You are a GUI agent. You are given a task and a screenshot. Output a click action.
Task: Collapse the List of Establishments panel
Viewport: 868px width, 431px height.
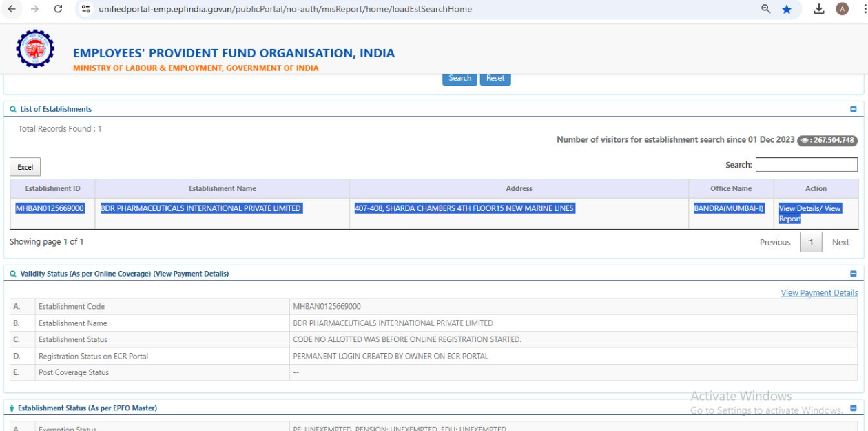coord(854,109)
